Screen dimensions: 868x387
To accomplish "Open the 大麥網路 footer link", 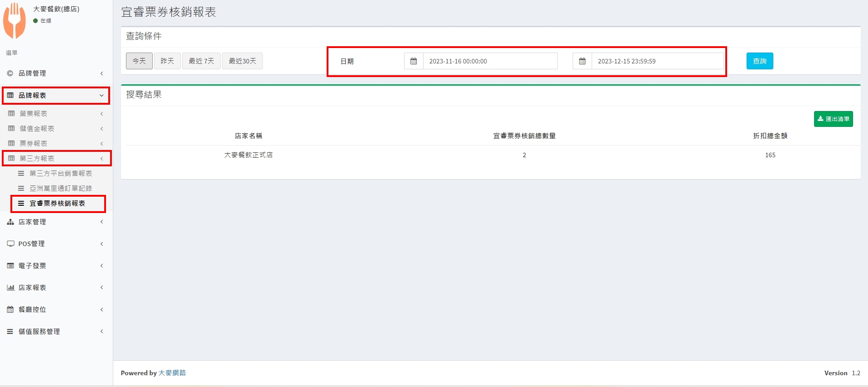I will tap(172, 373).
